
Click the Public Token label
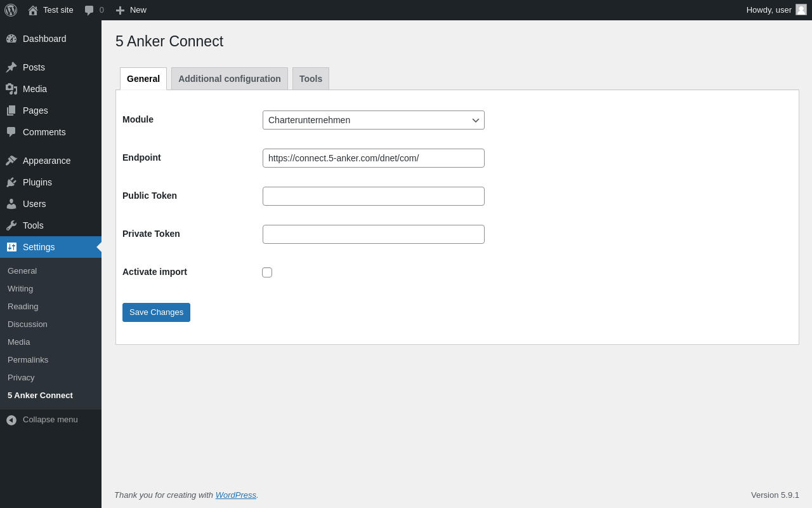tap(150, 196)
